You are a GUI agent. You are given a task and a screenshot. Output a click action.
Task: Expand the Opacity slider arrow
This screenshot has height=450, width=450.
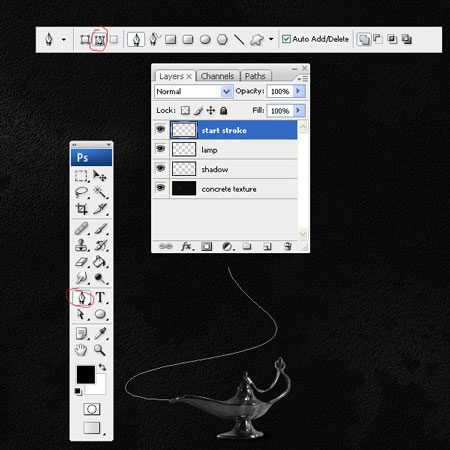point(298,91)
